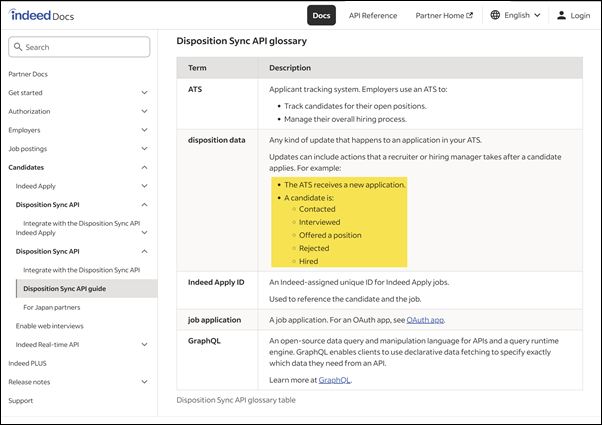Expand the Authorization sidebar section
The width and height of the screenshot is (602, 425).
coord(145,112)
